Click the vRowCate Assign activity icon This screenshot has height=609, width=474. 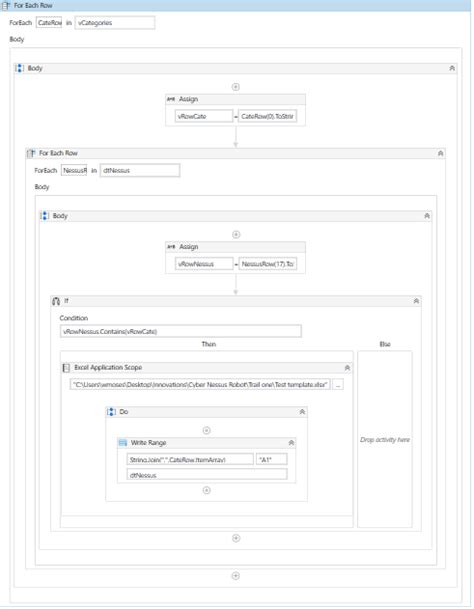click(171, 99)
